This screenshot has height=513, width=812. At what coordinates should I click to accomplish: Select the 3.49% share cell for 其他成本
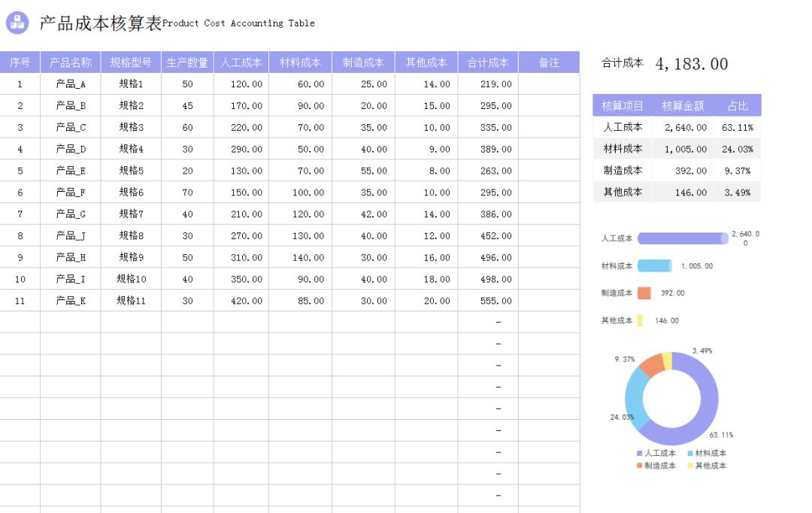[738, 192]
